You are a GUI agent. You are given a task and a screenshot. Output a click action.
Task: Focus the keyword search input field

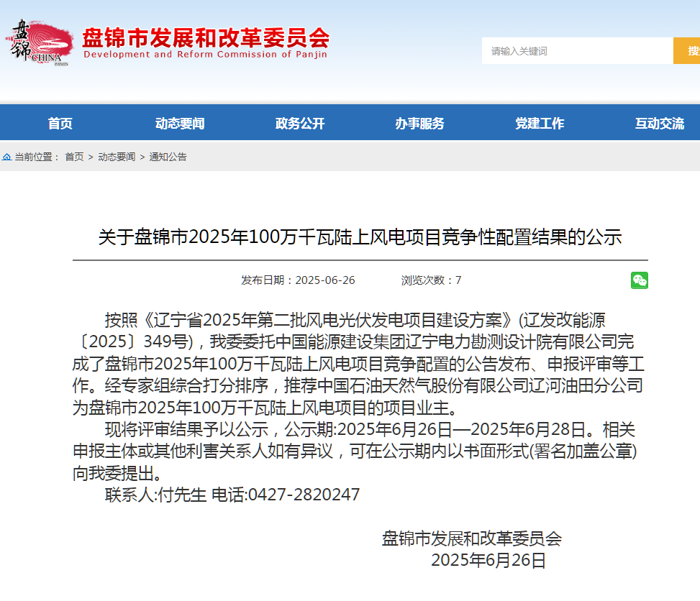click(576, 51)
